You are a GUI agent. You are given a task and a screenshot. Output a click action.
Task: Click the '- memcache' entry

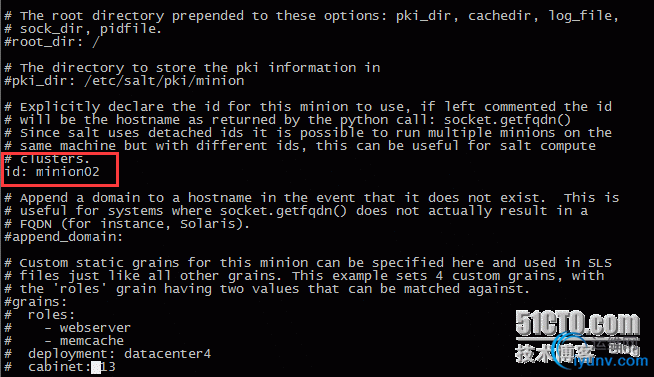[x=84, y=341]
